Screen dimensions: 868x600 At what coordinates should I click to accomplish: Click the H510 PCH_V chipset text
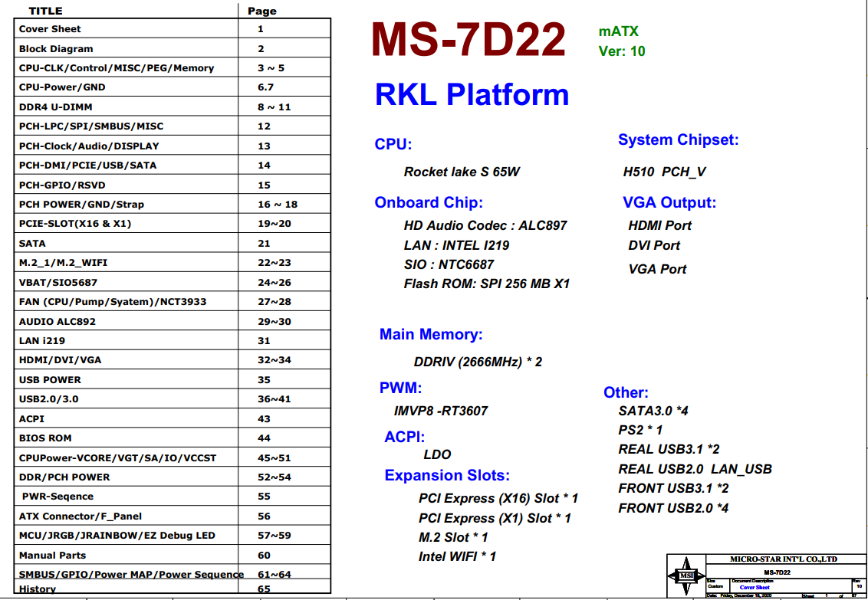[664, 172]
